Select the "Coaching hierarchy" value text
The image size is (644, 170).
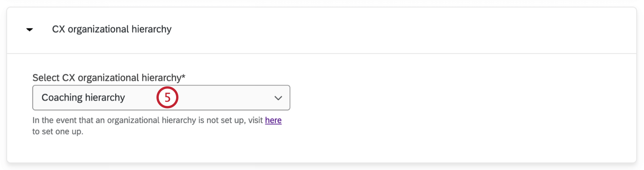pos(83,98)
